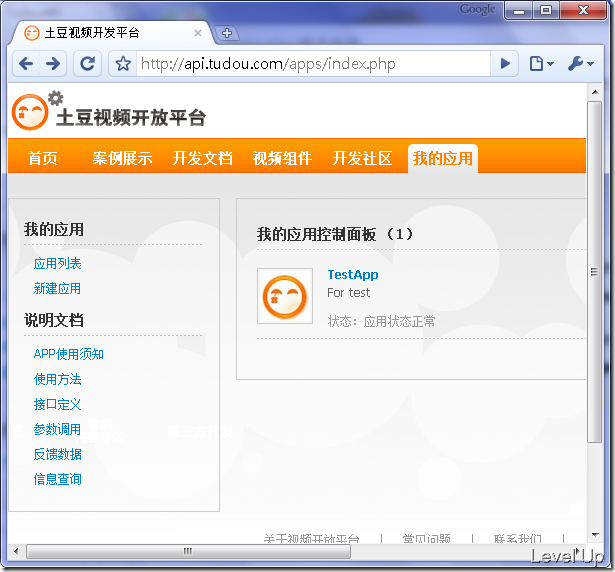Open the 首页 navigation tab
This screenshot has height=572, width=615.
(x=43, y=158)
